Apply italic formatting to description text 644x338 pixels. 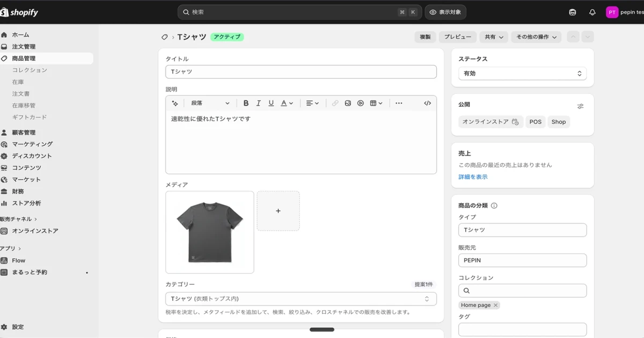pos(258,103)
